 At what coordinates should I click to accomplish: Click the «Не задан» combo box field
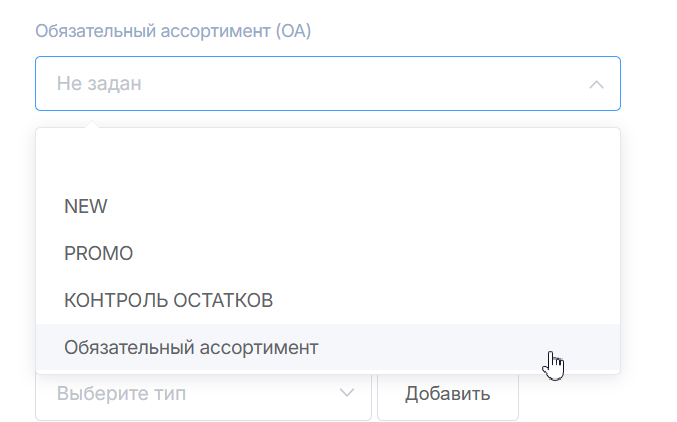[327, 84]
